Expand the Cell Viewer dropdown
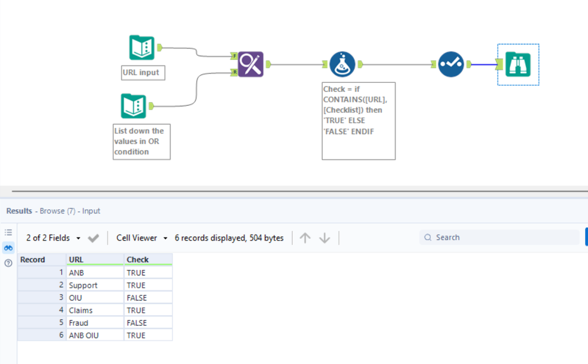Image resolution: width=588 pixels, height=364 pixels. [x=142, y=238]
